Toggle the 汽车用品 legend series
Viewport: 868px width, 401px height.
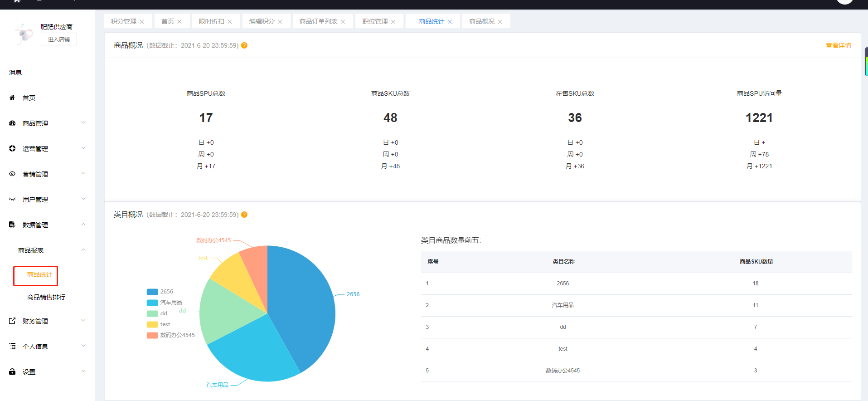coord(165,303)
